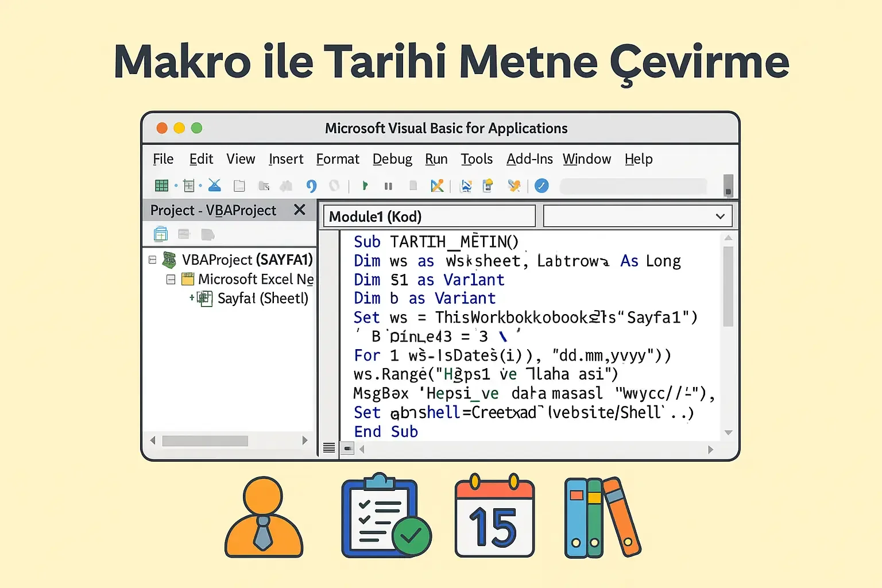Run the macro with the green play icon
The height and width of the screenshot is (588, 882).
pos(365,185)
